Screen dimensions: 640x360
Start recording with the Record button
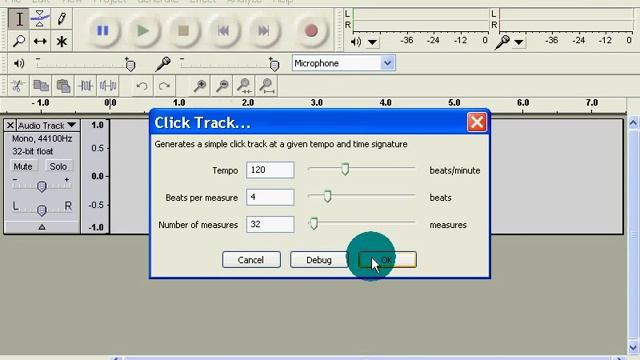pos(311,31)
